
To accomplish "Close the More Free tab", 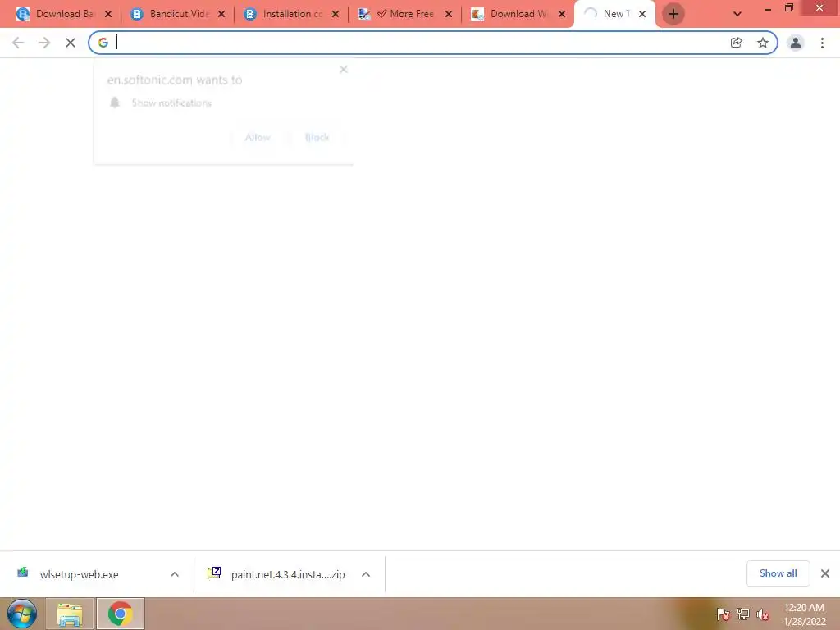I will [449, 15].
